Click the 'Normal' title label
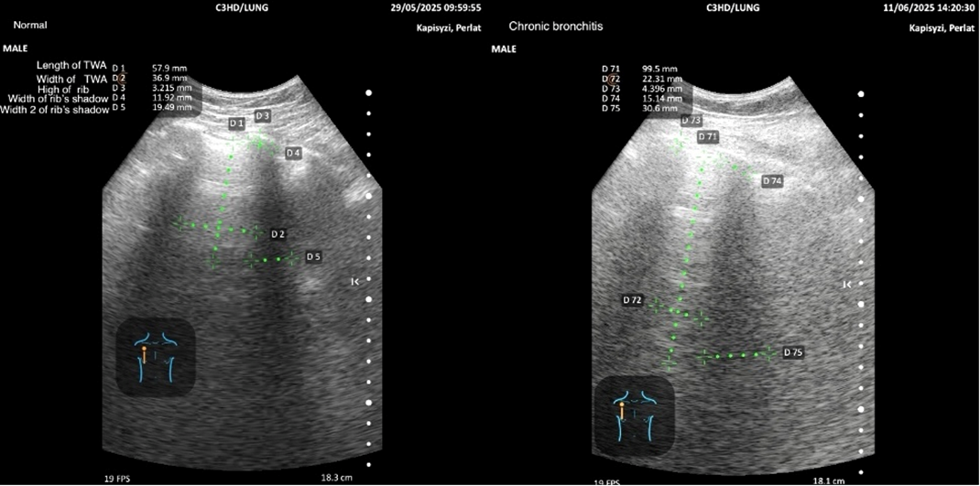The width and height of the screenshot is (980, 486). [29, 25]
